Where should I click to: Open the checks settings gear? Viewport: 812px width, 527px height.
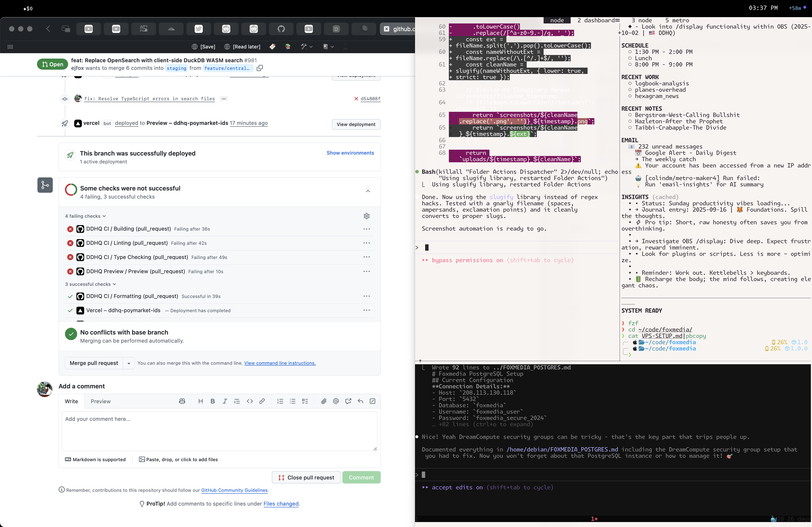click(x=367, y=216)
